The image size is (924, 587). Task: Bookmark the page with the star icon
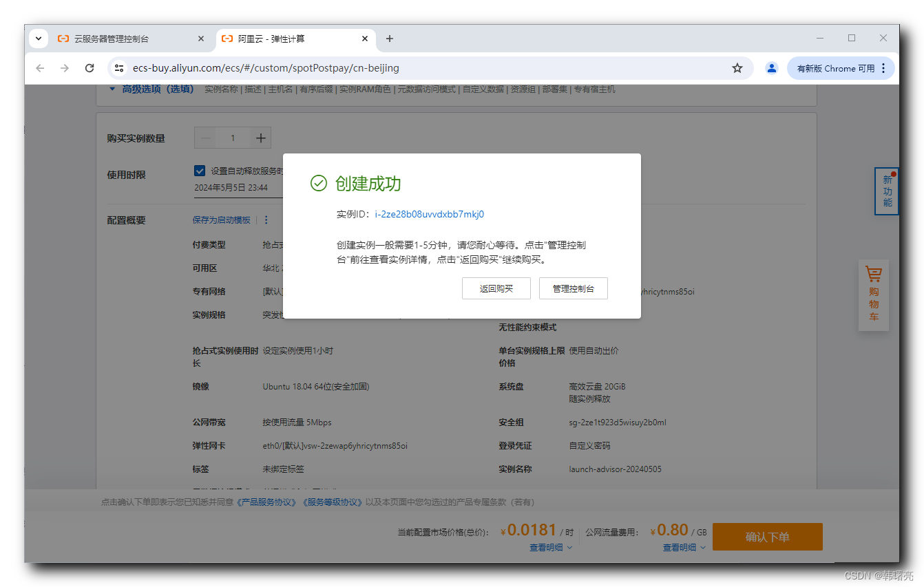pos(737,67)
